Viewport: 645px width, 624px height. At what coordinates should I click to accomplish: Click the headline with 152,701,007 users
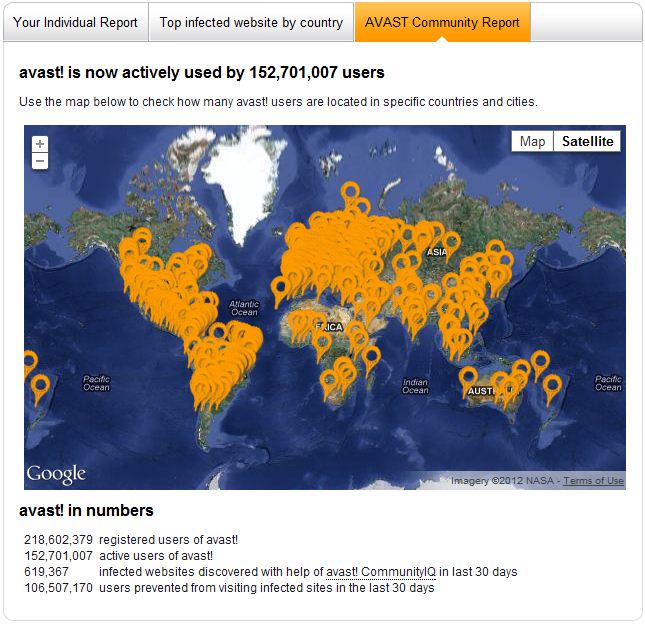tap(202, 72)
